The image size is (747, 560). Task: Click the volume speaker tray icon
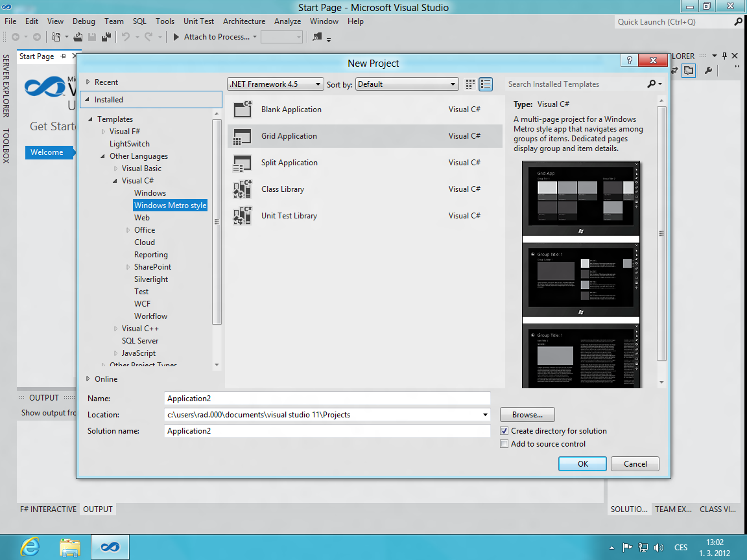coord(659,548)
